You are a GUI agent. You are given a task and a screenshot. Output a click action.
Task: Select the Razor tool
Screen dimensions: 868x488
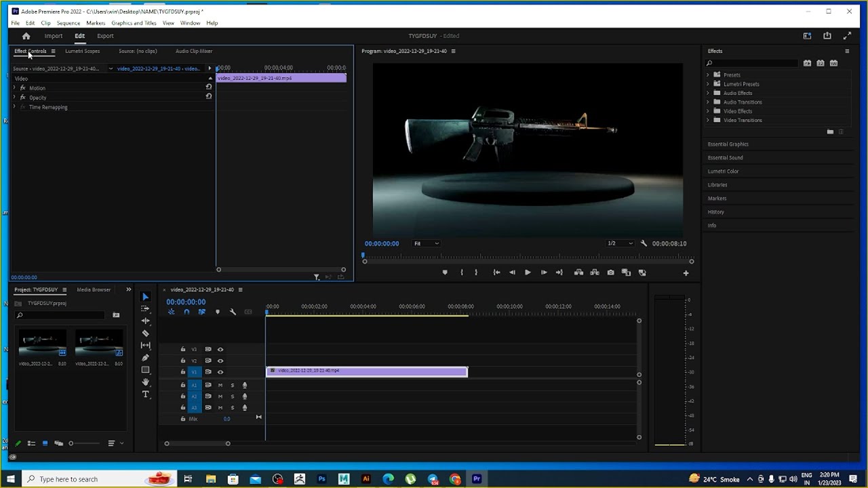(x=145, y=333)
